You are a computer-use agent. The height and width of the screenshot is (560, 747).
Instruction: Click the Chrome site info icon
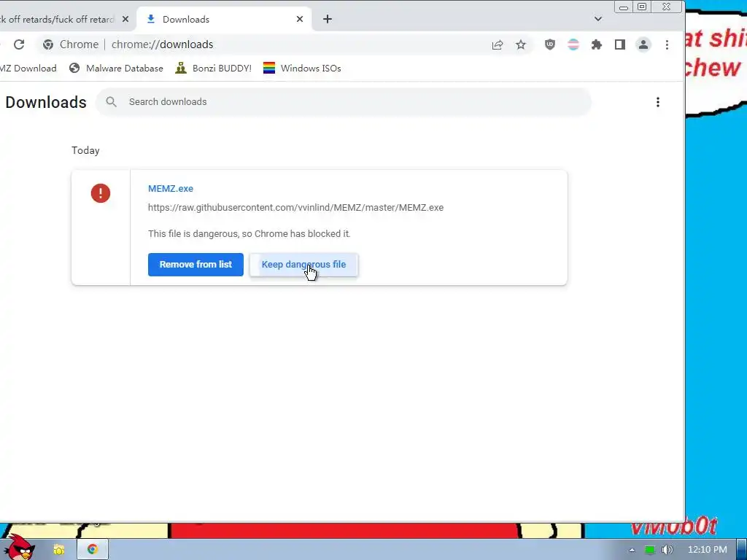[48, 44]
